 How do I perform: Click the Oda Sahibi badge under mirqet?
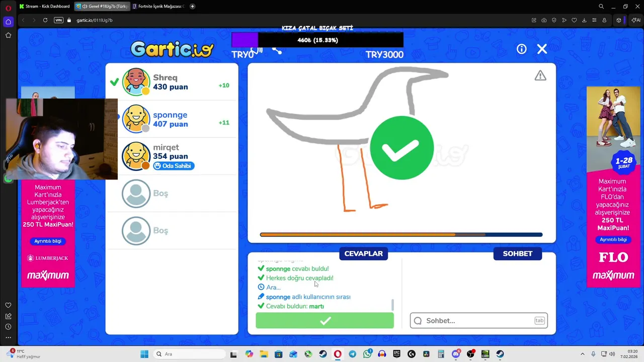pyautogui.click(x=174, y=166)
